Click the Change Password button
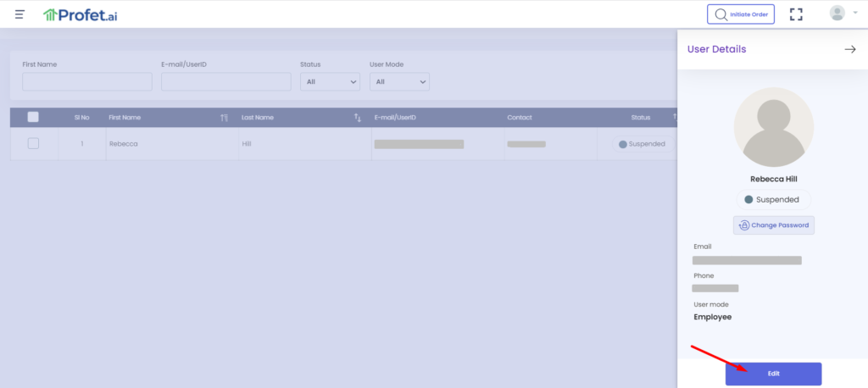Screen dimensions: 868x388 coord(773,225)
